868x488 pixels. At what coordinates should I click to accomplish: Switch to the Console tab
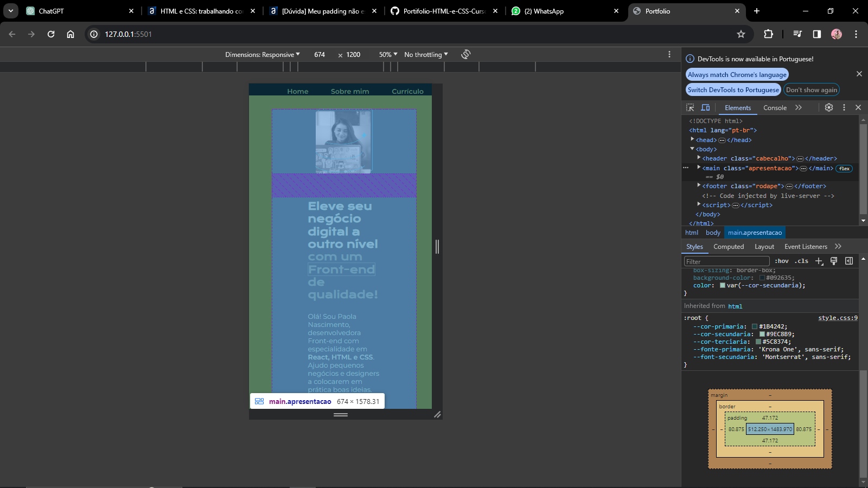coord(775,108)
